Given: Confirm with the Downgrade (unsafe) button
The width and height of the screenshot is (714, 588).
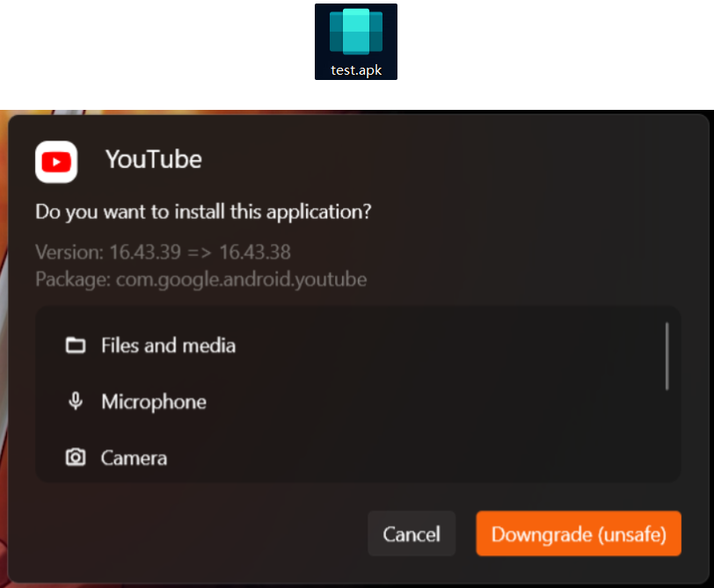Looking at the screenshot, I should (579, 534).
